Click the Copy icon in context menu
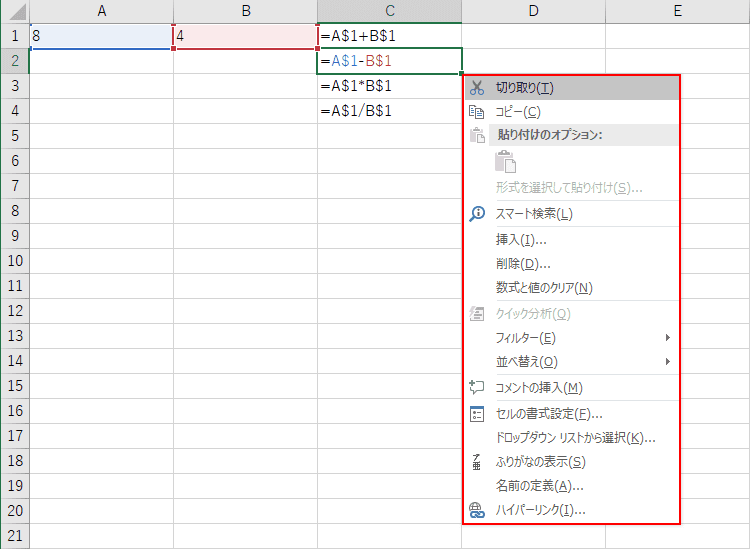750x549 pixels. pyautogui.click(x=476, y=112)
